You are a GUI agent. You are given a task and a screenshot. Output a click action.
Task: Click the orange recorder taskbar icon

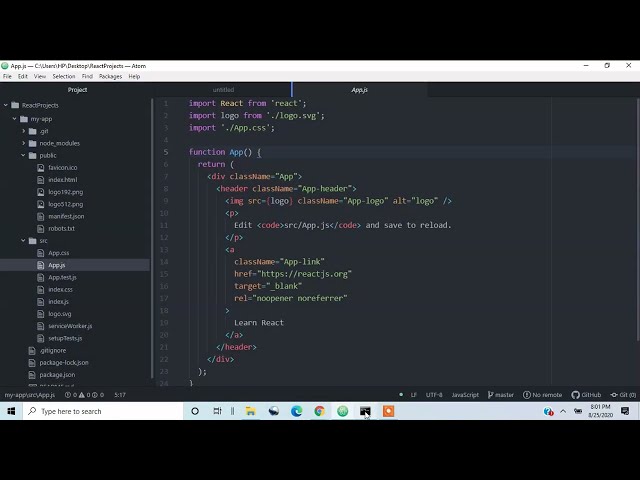388,411
